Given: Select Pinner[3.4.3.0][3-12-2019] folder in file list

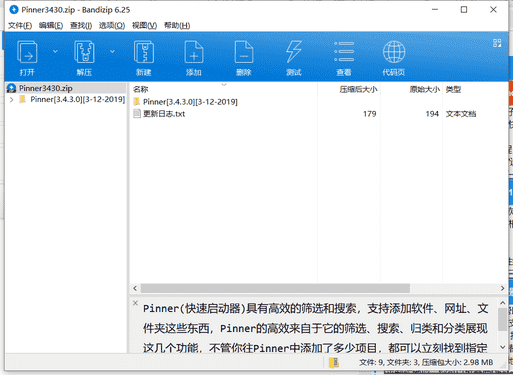Looking at the screenshot, I should pyautogui.click(x=190, y=102).
